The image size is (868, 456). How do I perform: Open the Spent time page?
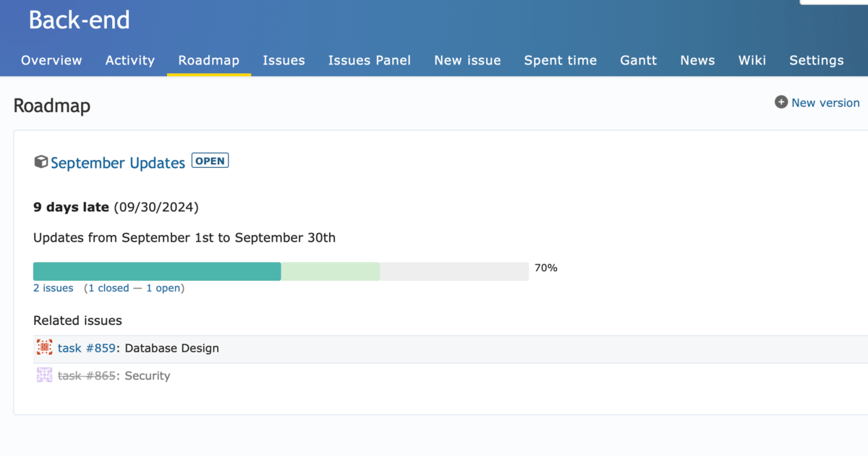point(560,61)
